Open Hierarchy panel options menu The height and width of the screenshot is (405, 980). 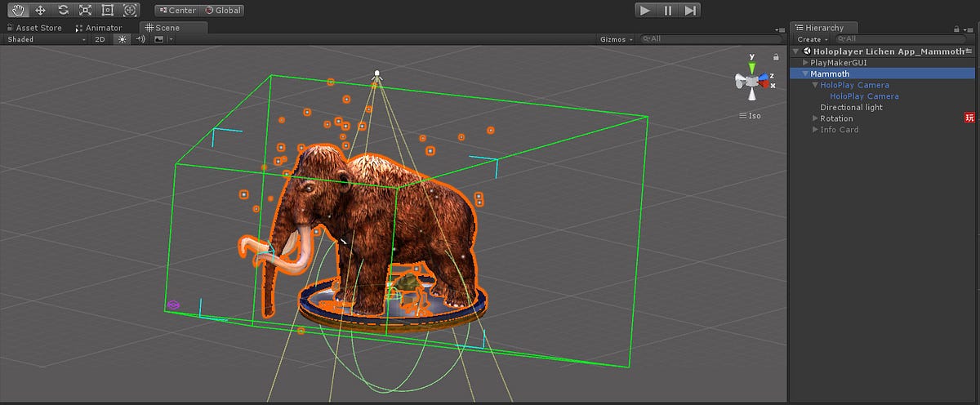tap(969, 29)
